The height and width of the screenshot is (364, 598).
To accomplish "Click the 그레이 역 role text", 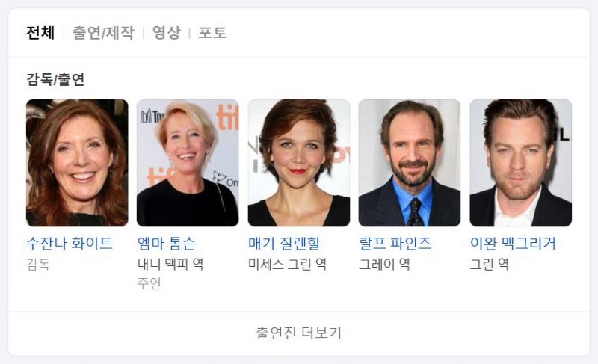I will point(385,264).
